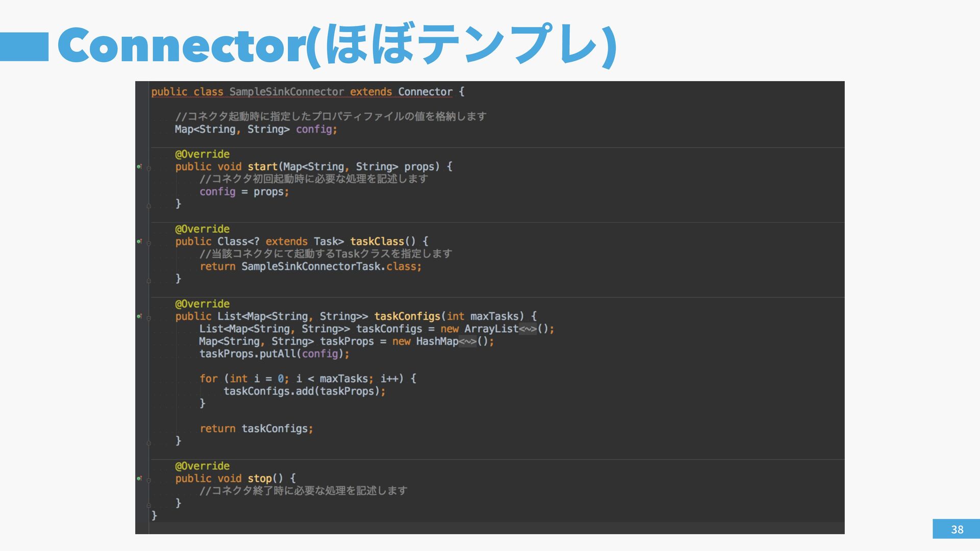Expand folded diamond after ArrayList
Screen dimensions: 980x551
(528, 329)
